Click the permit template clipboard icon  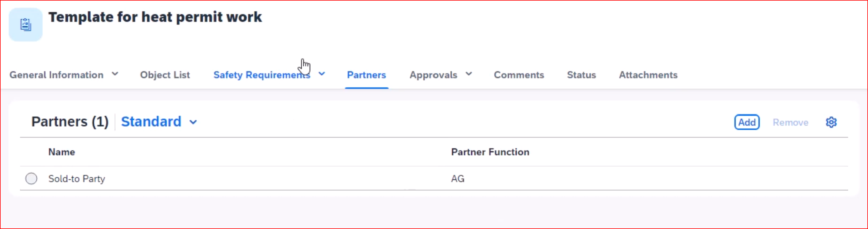click(x=26, y=24)
